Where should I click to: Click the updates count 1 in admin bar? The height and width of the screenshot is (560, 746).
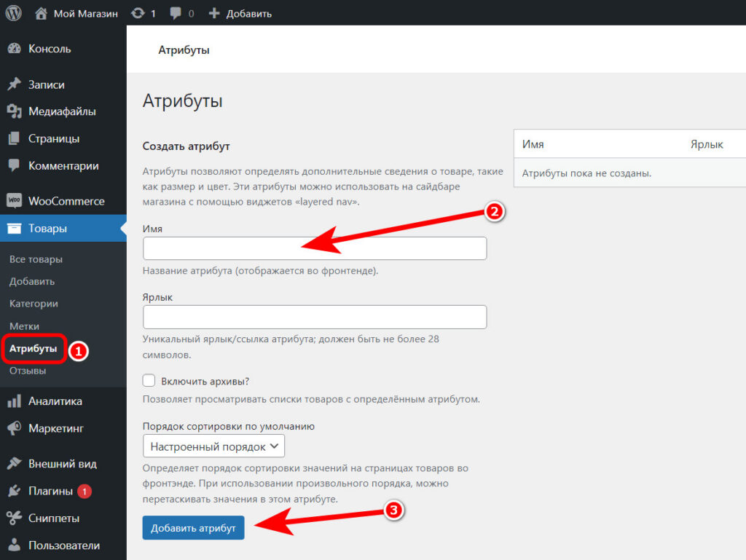tap(153, 13)
